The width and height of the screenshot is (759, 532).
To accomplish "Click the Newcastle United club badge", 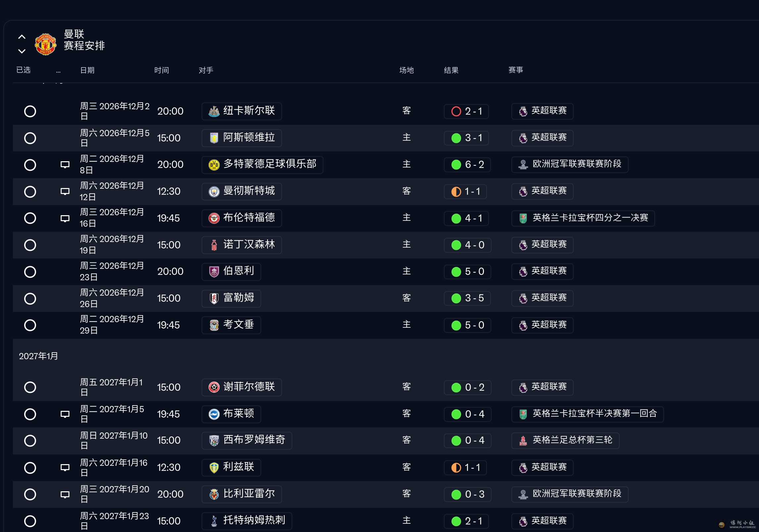I will click(214, 111).
